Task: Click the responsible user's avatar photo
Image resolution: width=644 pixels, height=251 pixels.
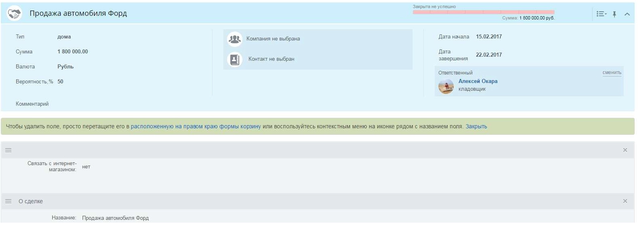Action: (446, 86)
